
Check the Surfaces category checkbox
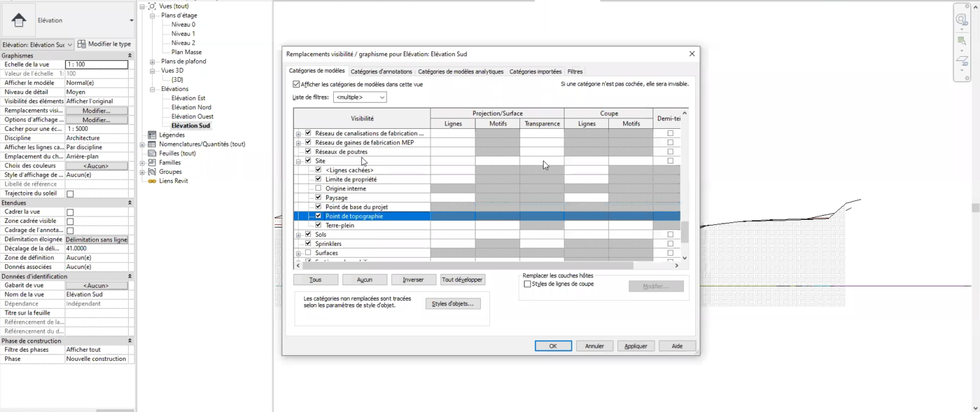[x=308, y=252]
